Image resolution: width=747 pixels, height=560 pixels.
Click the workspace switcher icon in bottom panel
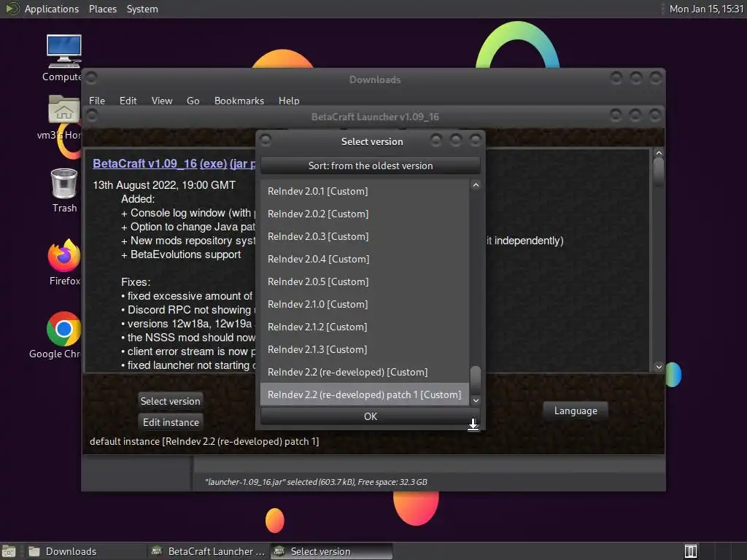coord(691,551)
